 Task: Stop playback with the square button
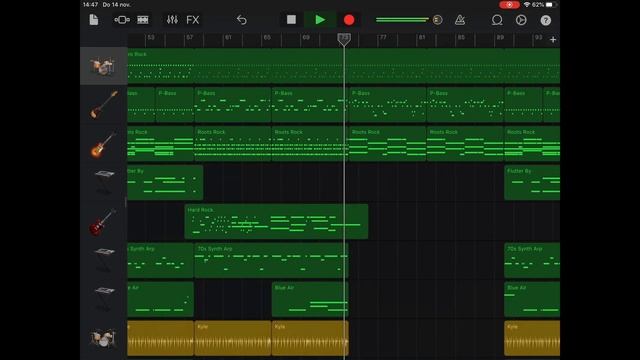point(291,20)
